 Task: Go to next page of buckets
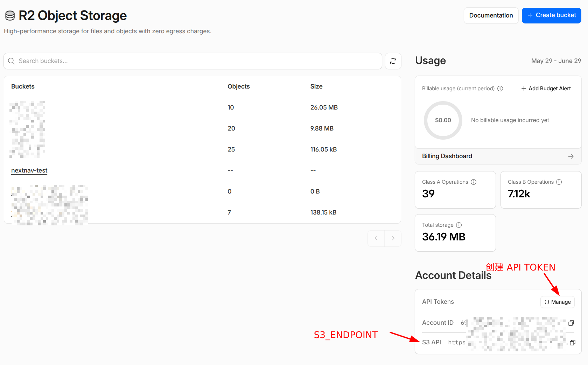tap(393, 238)
